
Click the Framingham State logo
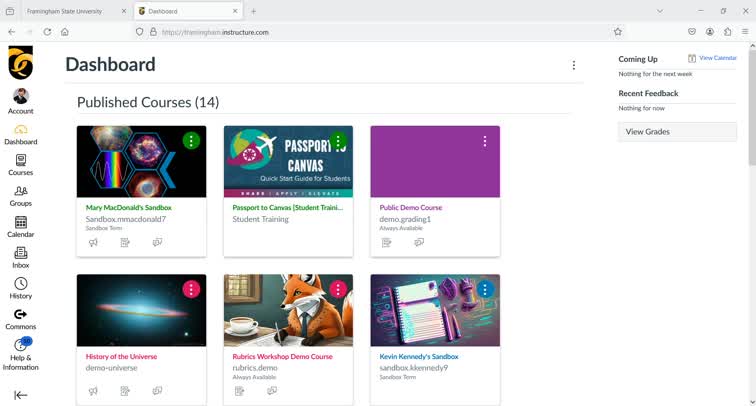21,63
